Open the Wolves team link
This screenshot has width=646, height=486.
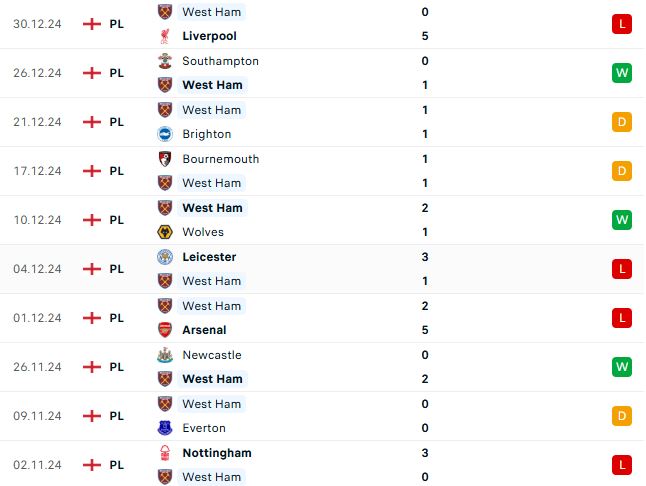click(203, 232)
